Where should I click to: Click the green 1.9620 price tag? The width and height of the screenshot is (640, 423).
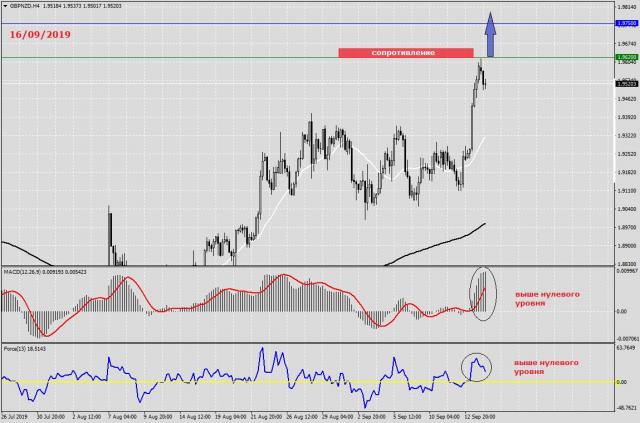(x=626, y=58)
